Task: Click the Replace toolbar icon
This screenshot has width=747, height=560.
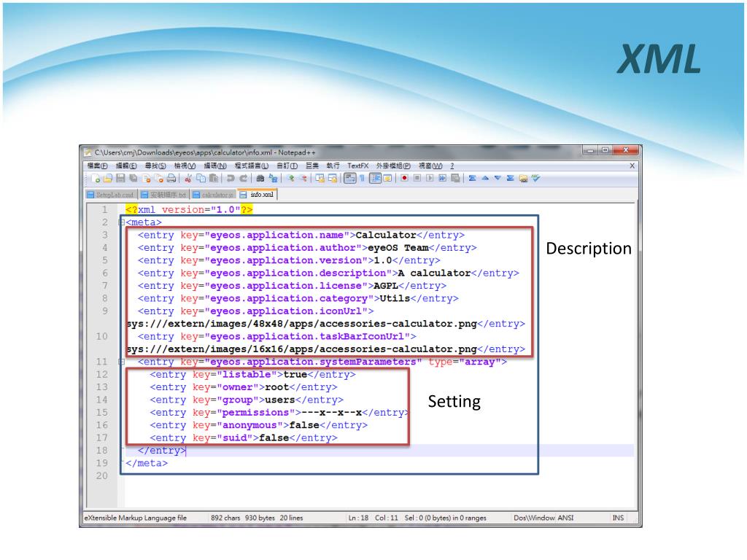Action: tap(274, 179)
